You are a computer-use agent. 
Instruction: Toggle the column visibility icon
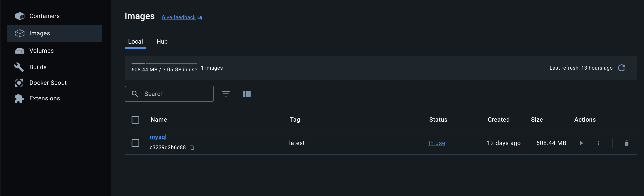point(246,94)
